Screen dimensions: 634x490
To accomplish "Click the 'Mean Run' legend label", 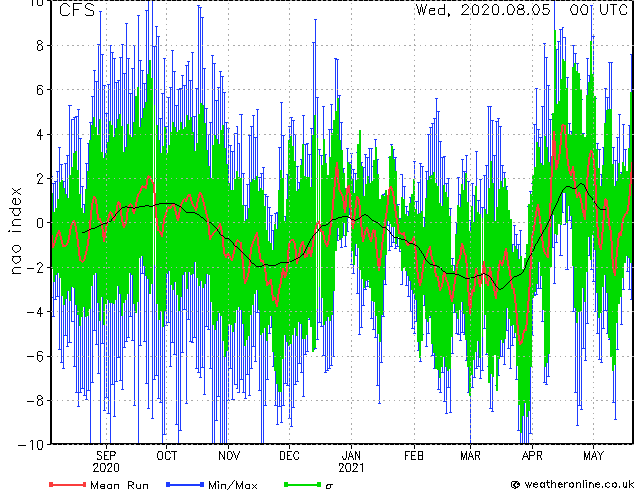I will click(x=119, y=485).
